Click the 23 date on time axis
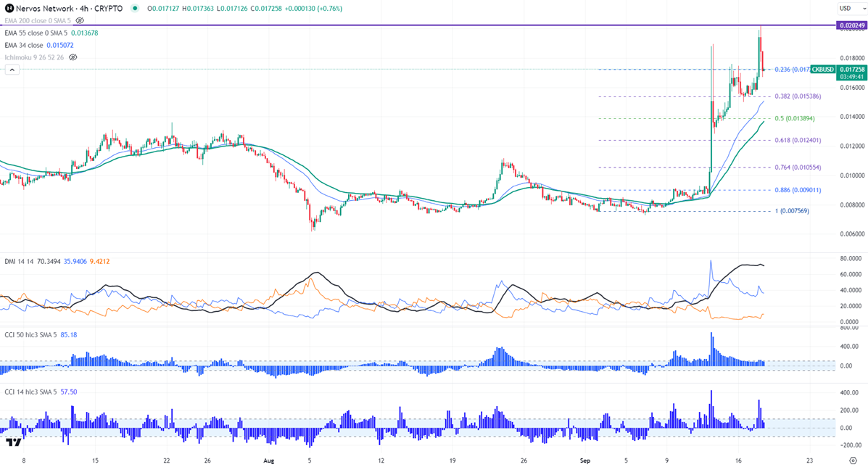 point(809,460)
